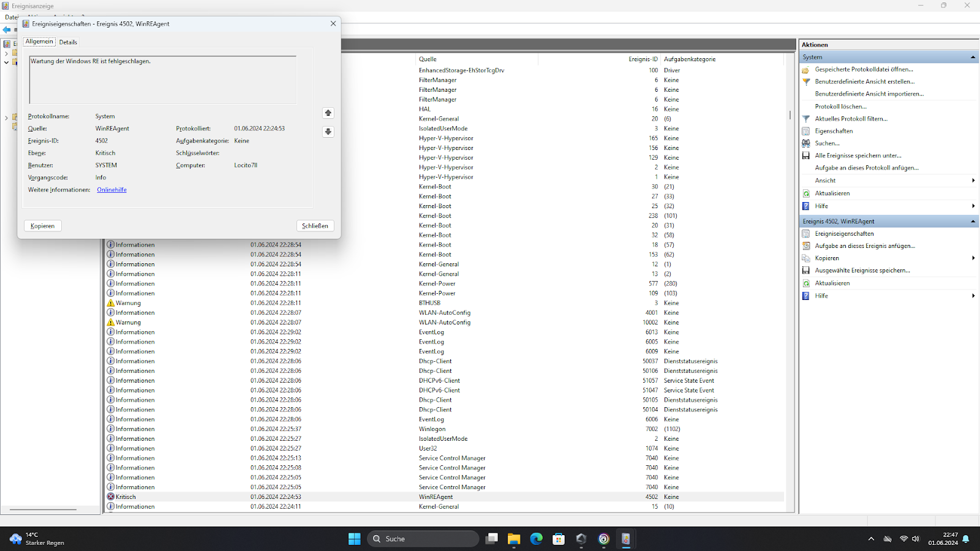Select the Warnung row with source BTHUSB
The height and width of the screenshot is (551, 980).
(445, 303)
